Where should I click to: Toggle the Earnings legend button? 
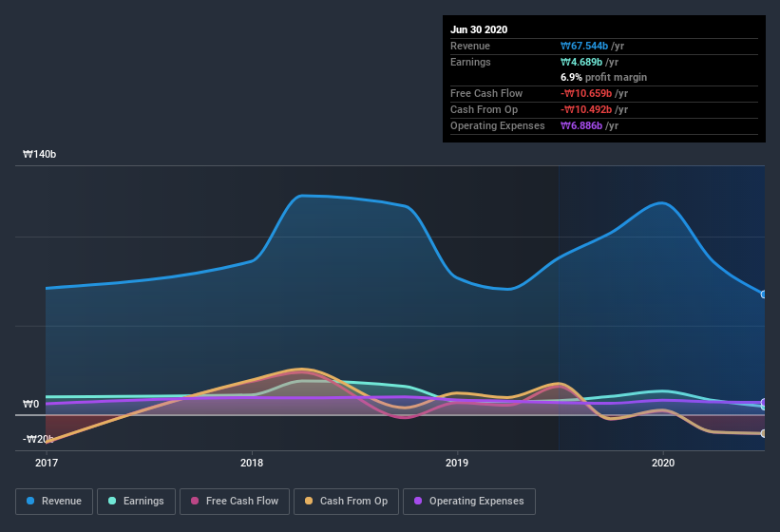tap(136, 502)
